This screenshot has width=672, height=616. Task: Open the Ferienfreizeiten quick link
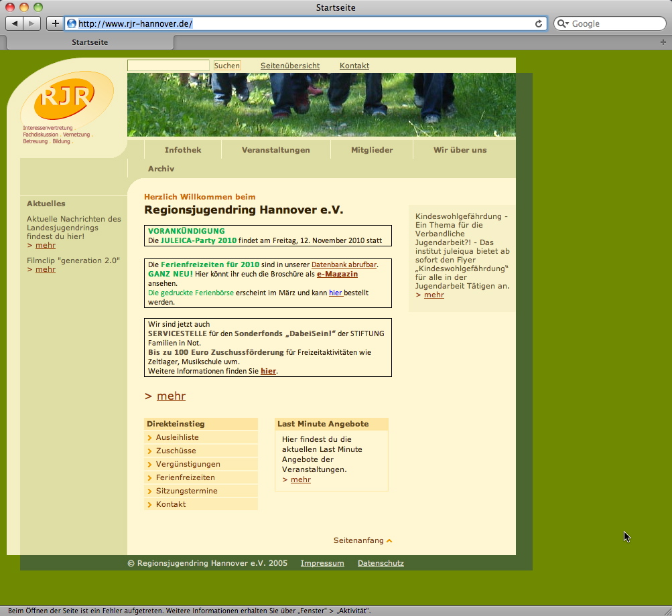[x=185, y=477]
